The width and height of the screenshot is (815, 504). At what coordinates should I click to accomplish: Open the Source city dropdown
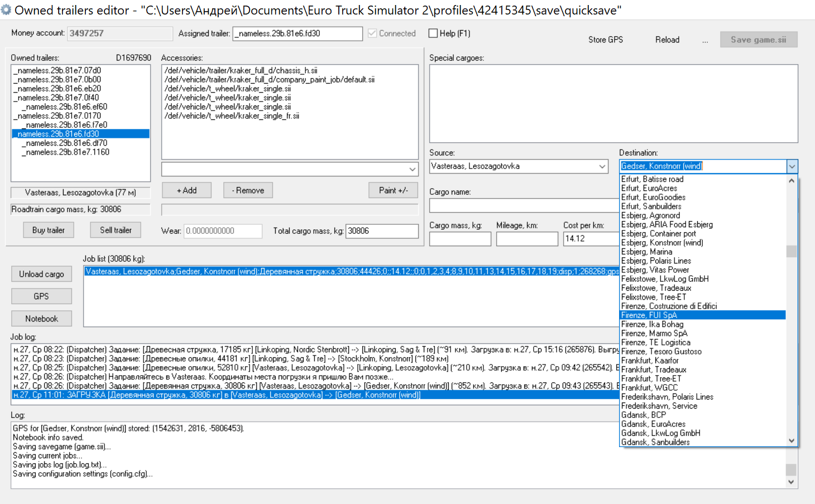tap(602, 166)
